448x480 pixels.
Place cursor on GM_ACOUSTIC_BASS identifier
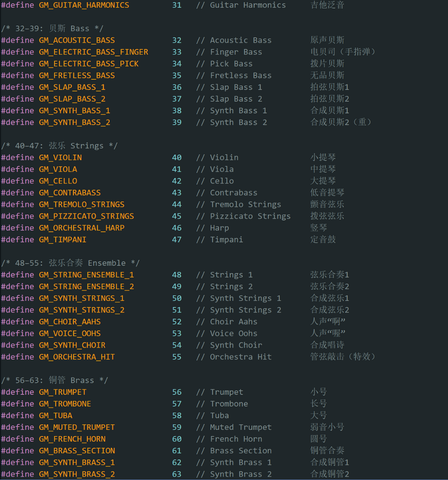click(77, 40)
